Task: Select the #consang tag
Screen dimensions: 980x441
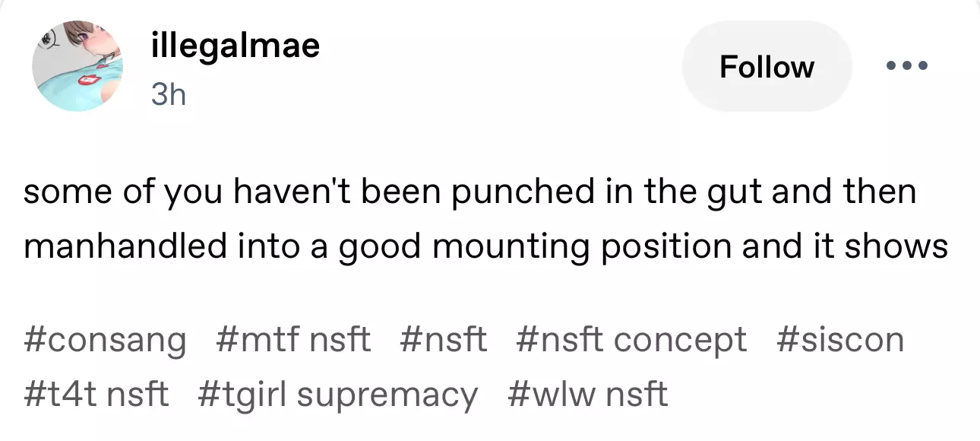Action: point(105,339)
